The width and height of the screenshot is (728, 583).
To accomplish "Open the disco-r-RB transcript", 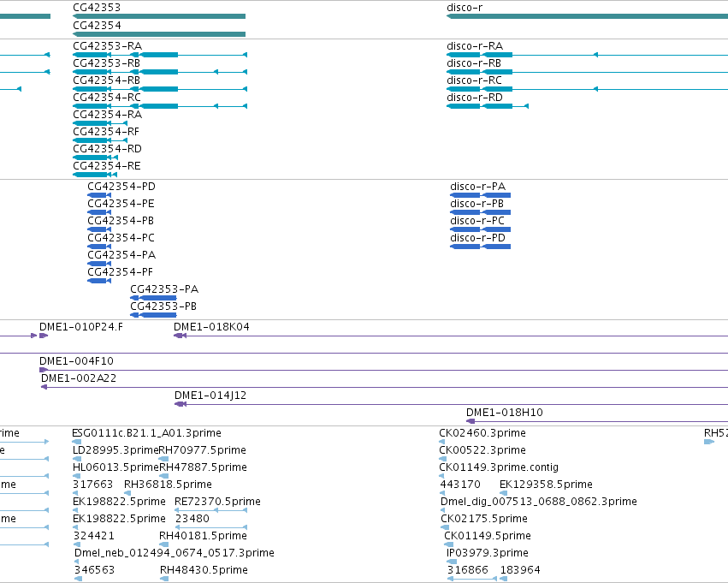I will click(474, 63).
